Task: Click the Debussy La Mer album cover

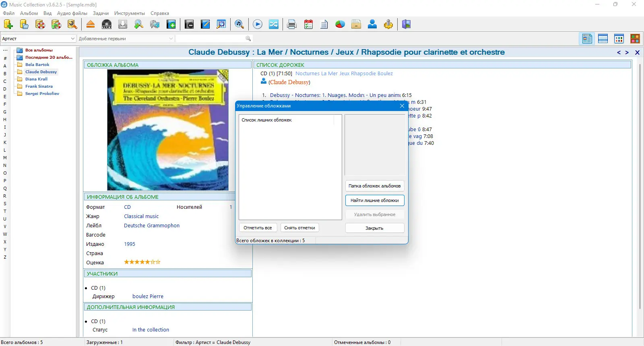Action: 168,130
